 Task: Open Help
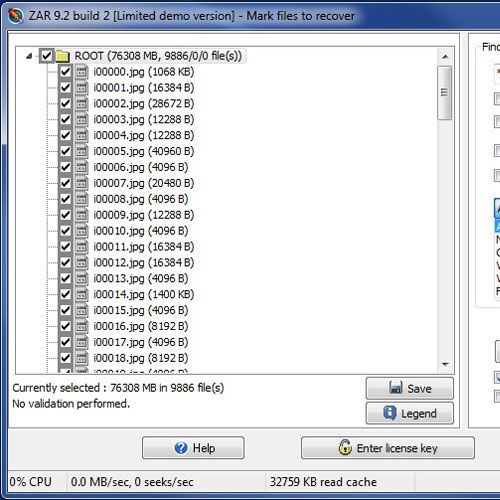tap(193, 448)
